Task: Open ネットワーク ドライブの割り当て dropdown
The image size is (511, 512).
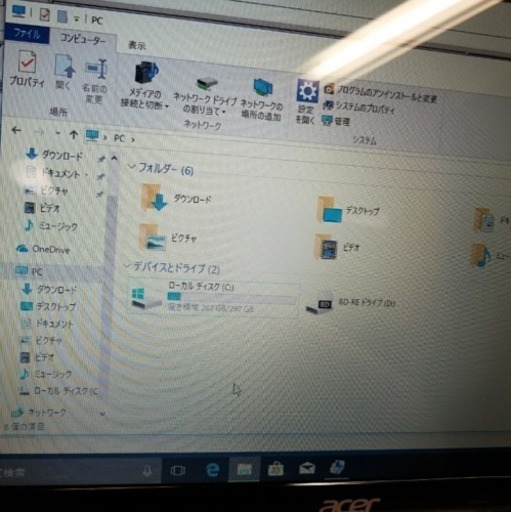Action: 205,97
